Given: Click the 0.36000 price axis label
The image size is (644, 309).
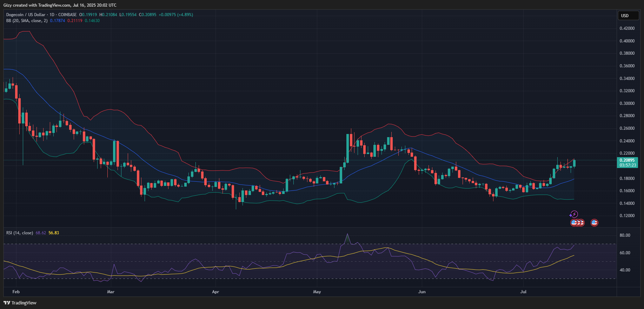Looking at the screenshot, I should click(x=627, y=66).
